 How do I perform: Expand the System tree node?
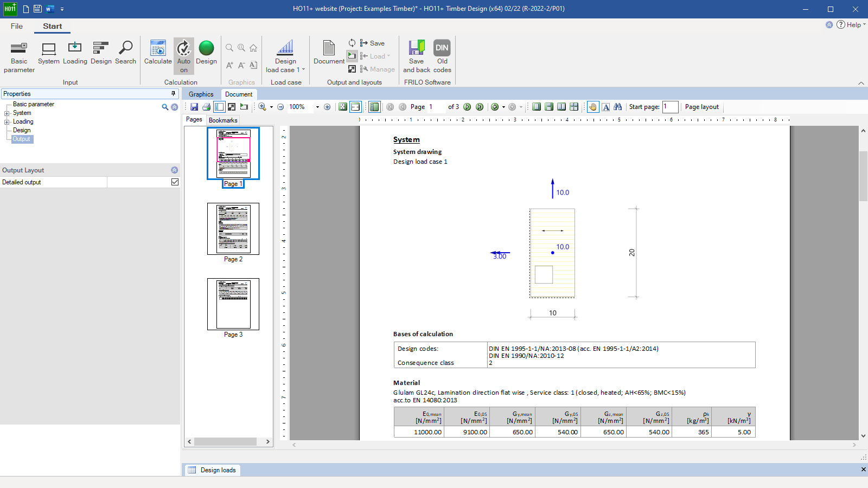[7, 113]
